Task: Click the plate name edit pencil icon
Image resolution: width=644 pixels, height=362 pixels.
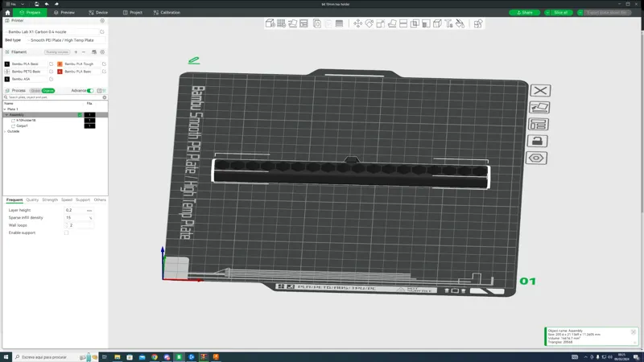Action: [x=194, y=60]
